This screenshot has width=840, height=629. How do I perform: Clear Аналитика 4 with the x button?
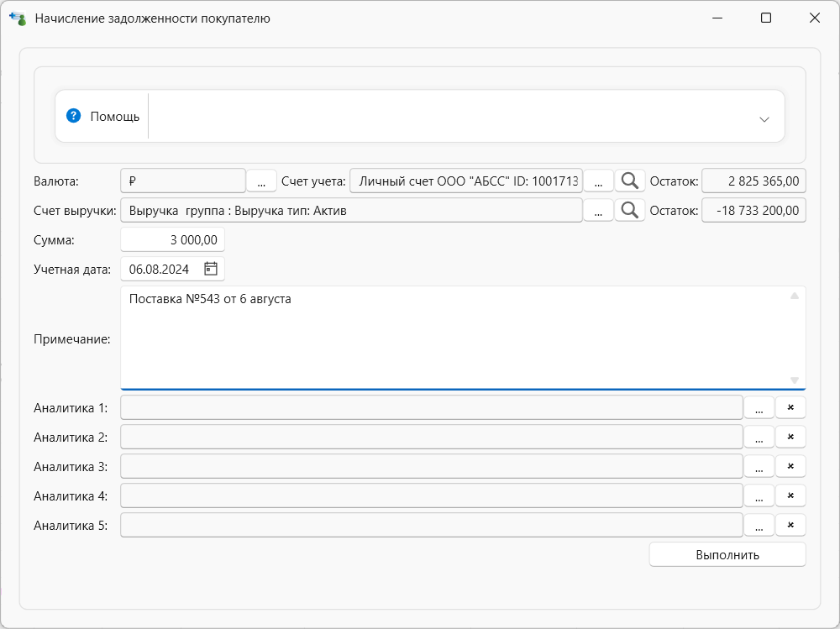tap(790, 496)
